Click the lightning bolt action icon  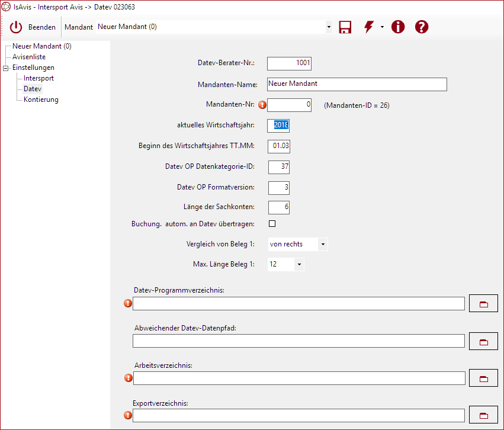(x=369, y=27)
